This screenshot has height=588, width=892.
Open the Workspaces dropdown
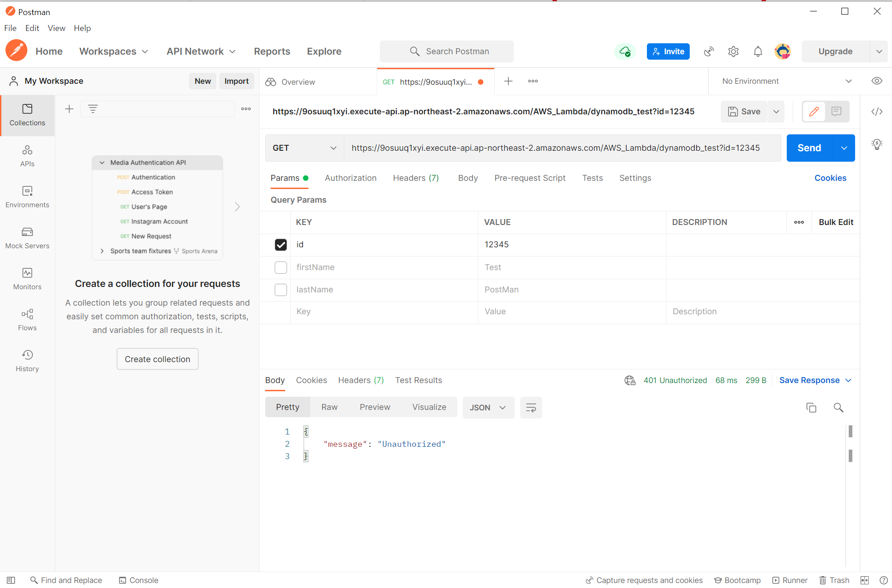point(114,51)
